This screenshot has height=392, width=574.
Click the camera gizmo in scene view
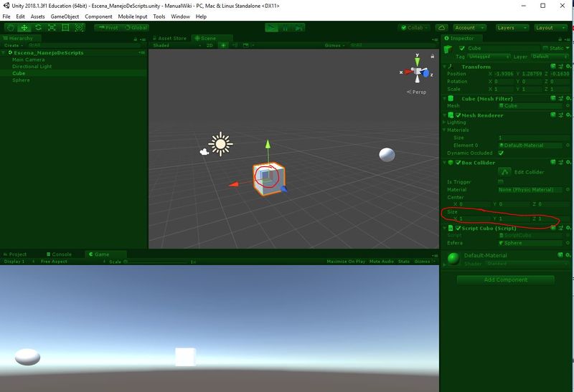pyautogui.click(x=204, y=151)
